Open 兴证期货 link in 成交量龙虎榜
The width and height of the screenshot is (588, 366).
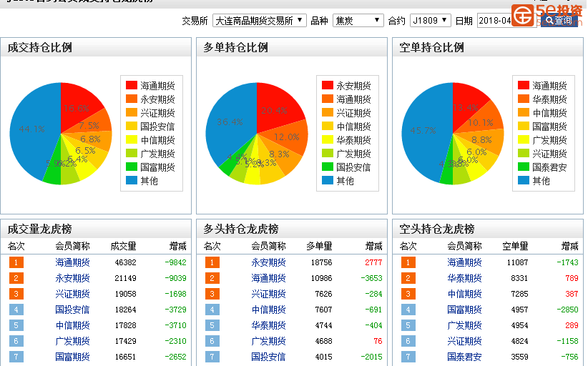click(x=72, y=294)
